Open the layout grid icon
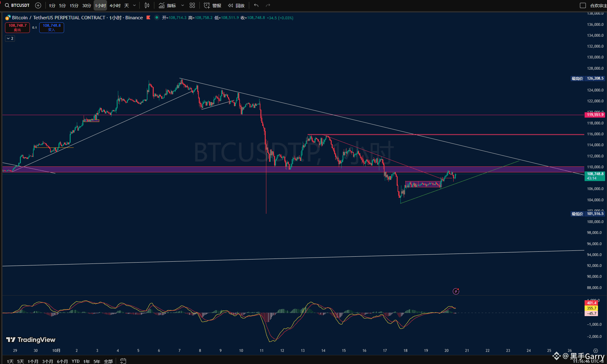This screenshot has width=607, height=364. pos(192,5)
